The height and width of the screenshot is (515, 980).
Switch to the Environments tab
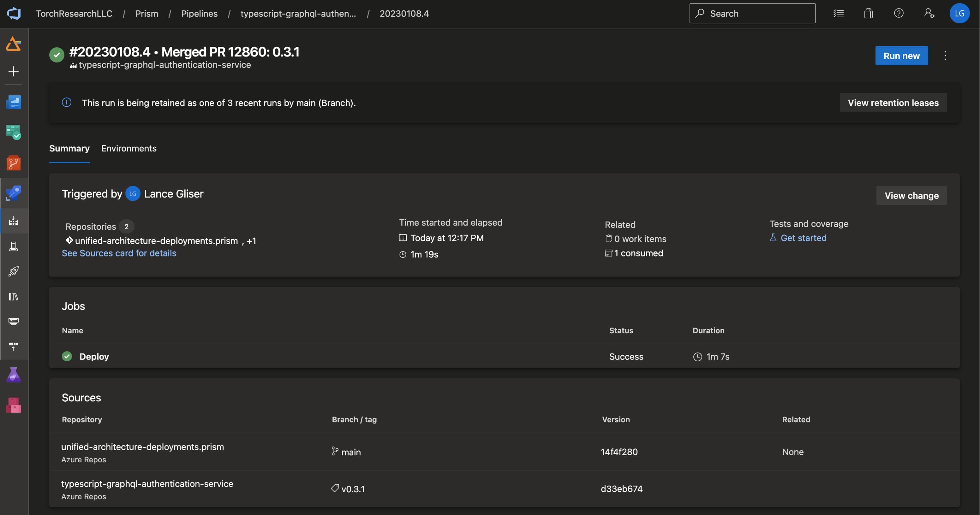[129, 148]
